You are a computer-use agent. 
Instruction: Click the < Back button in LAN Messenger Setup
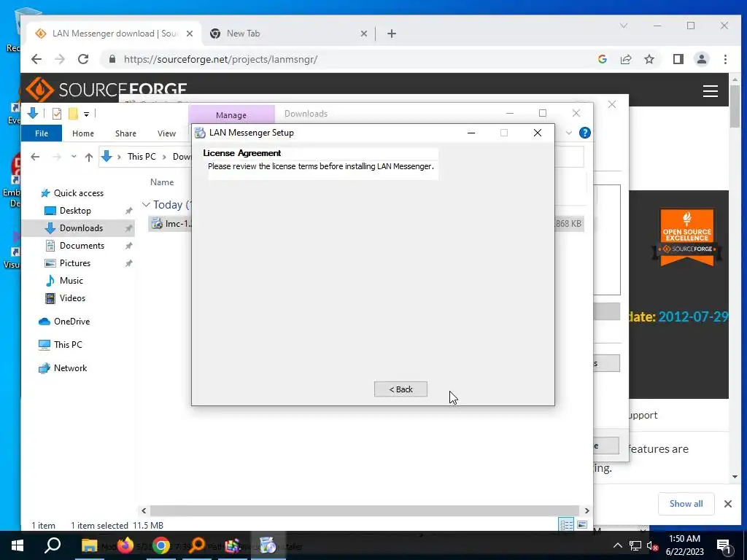[x=400, y=389]
